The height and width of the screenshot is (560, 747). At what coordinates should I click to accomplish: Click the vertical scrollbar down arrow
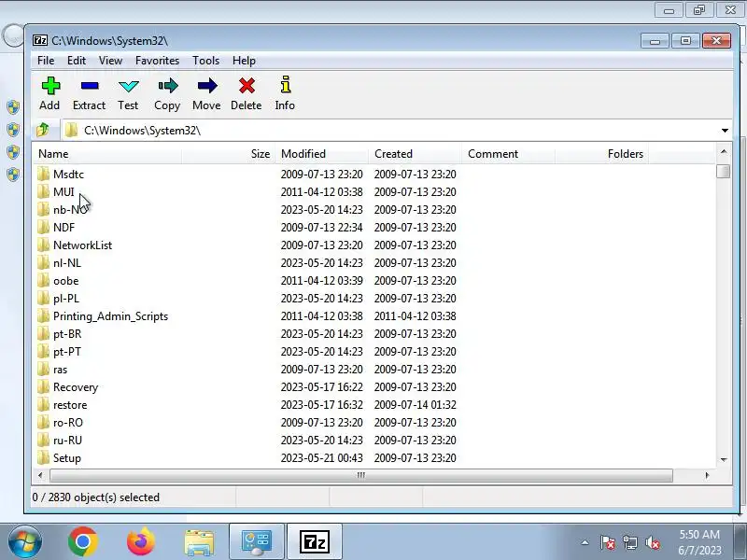click(723, 459)
